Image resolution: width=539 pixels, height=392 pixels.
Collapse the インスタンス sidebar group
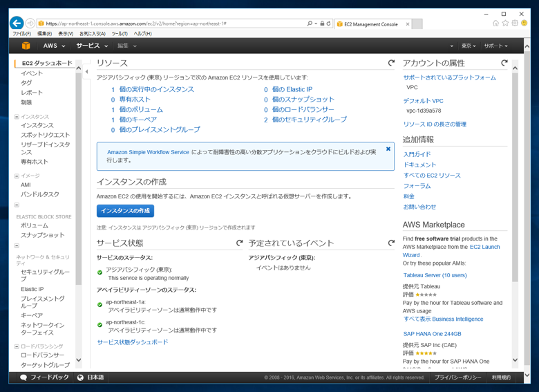(x=17, y=117)
